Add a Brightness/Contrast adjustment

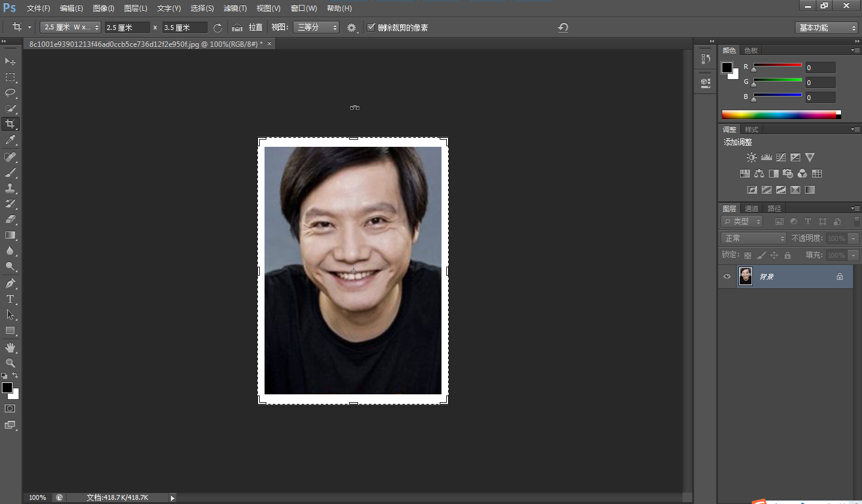tap(752, 158)
